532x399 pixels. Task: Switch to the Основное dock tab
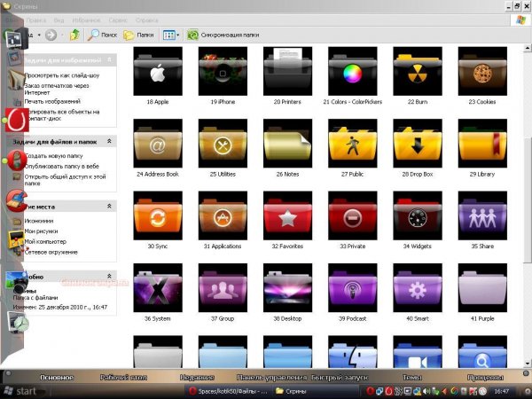pyautogui.click(x=57, y=378)
